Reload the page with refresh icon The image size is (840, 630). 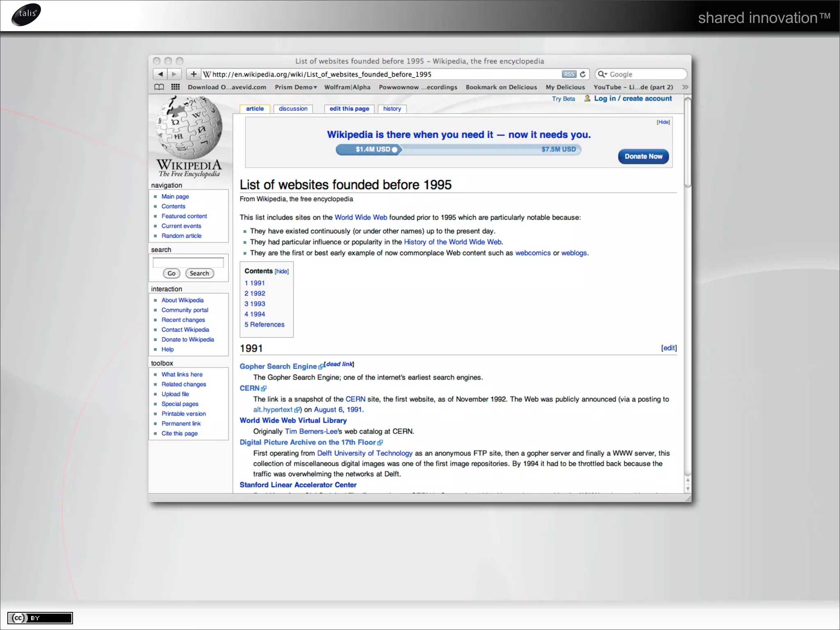tap(583, 74)
